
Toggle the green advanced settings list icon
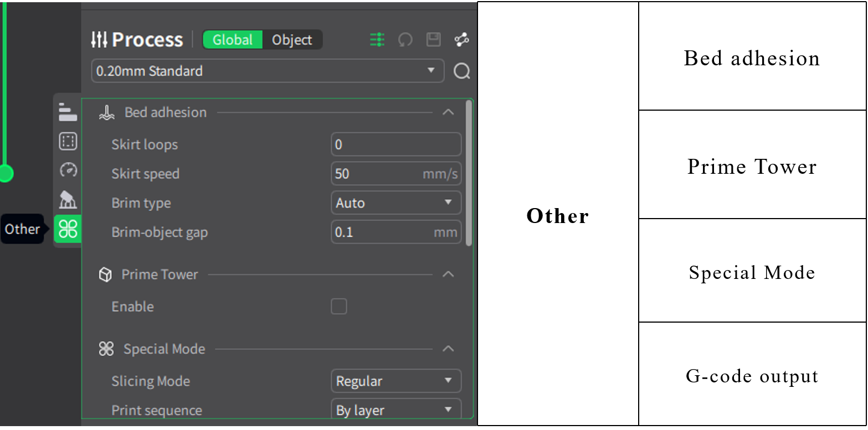[377, 40]
